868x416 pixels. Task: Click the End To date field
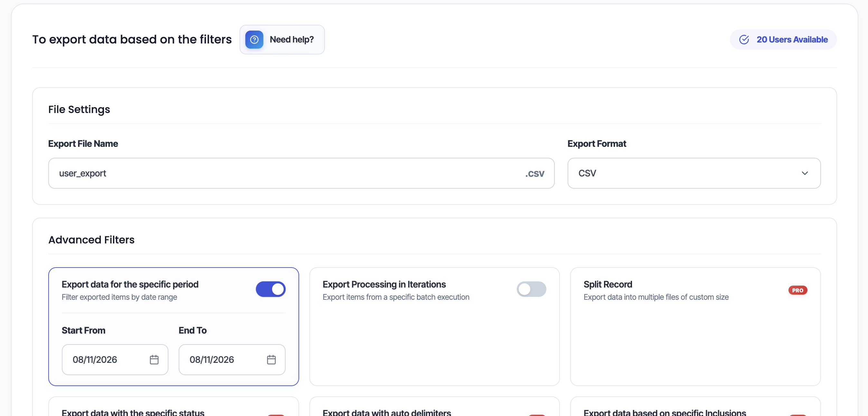tap(232, 360)
